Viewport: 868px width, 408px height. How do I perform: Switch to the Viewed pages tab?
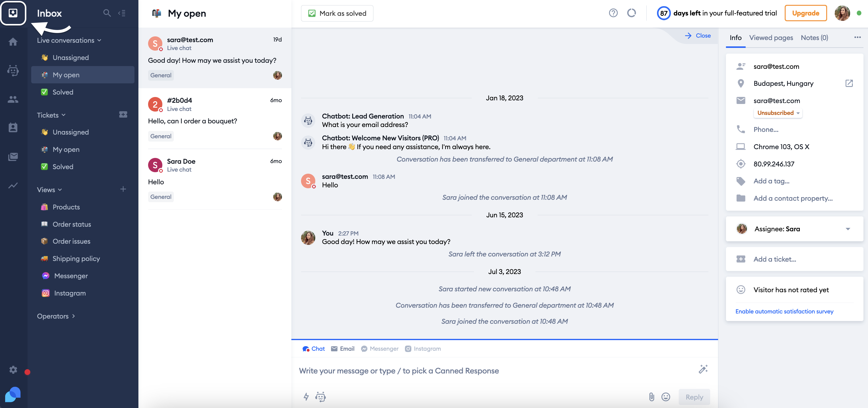771,37
